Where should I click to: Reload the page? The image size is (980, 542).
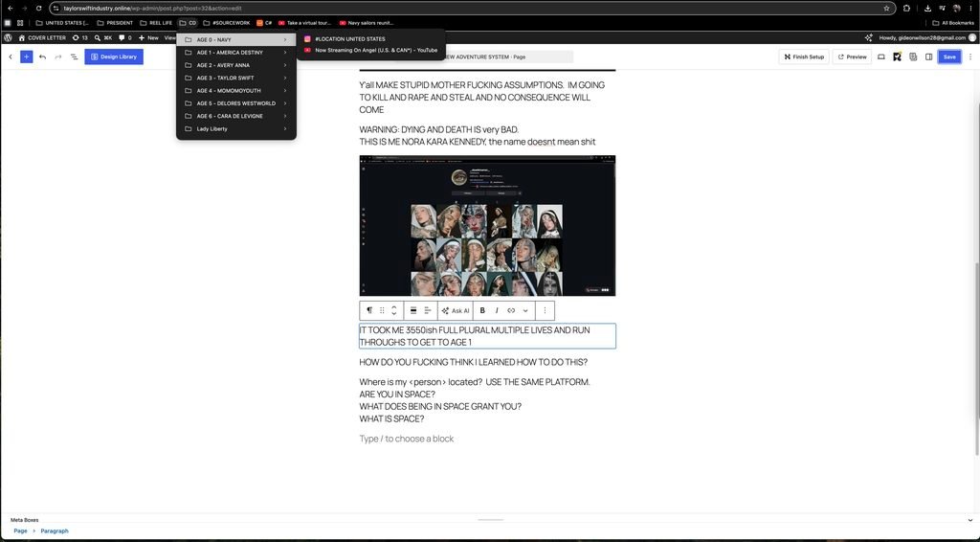(x=38, y=8)
